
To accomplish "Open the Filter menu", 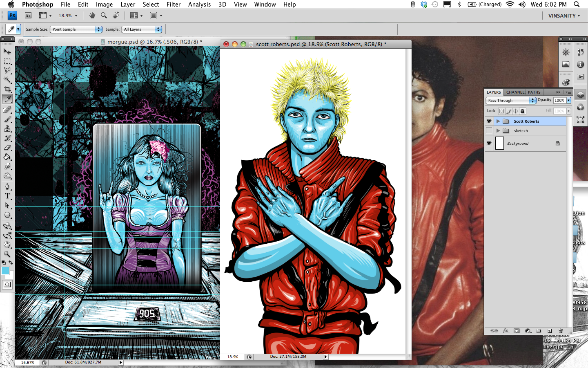I will pyautogui.click(x=174, y=4).
